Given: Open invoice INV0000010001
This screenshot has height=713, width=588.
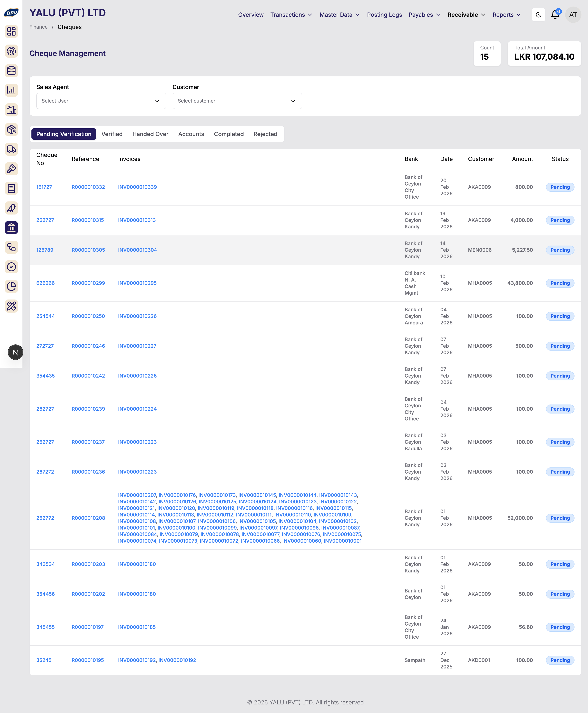Looking at the screenshot, I should click(x=342, y=541).
